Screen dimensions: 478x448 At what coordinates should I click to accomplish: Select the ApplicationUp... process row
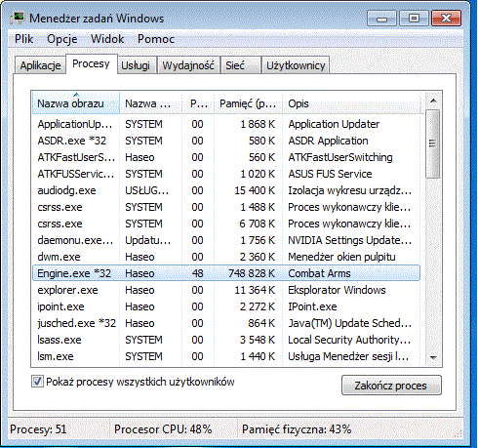[226, 124]
